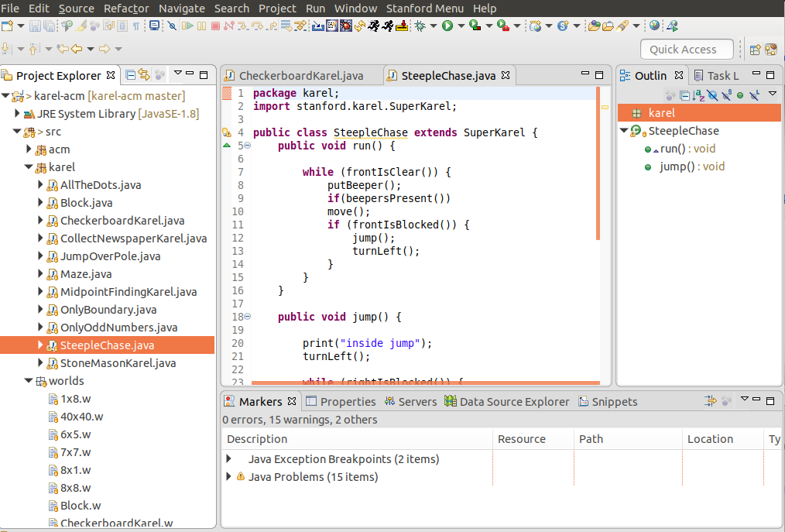Click the green Run button in toolbar
Screen dimensions: 785x532
447,26
